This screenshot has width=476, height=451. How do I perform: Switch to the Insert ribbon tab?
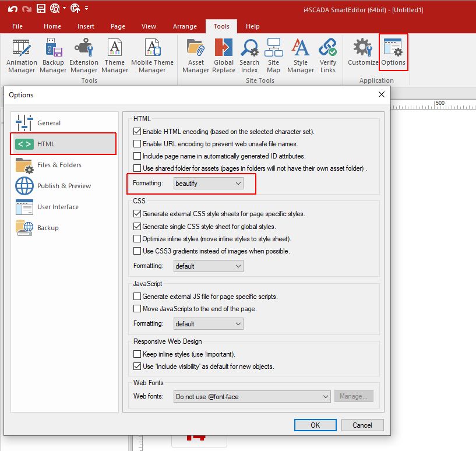[86, 26]
